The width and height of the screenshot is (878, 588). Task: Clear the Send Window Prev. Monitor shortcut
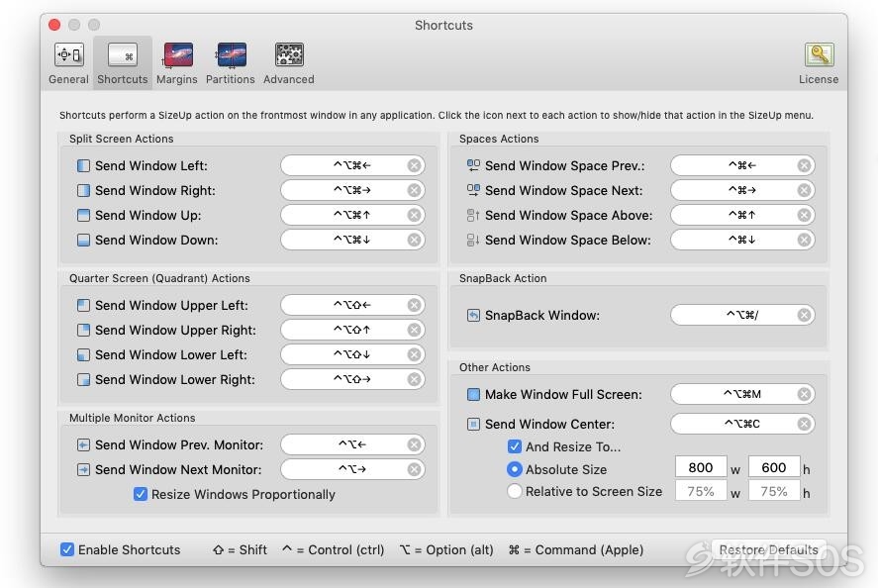(414, 444)
